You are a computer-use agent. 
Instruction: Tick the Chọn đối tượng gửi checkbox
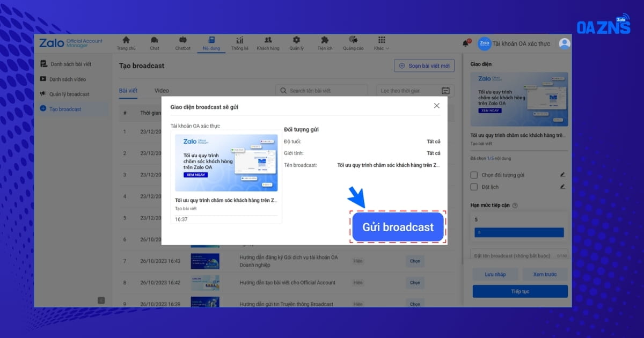[474, 175]
